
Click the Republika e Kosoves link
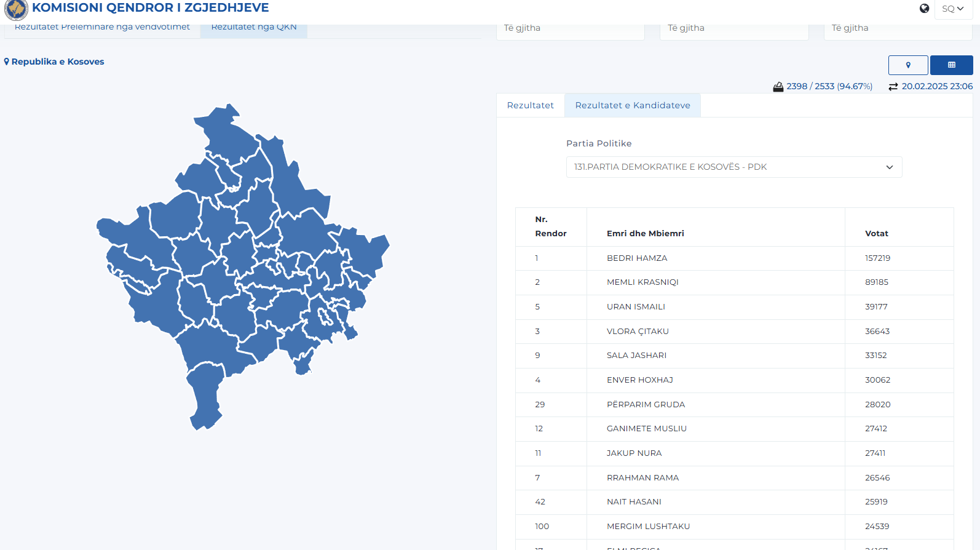pyautogui.click(x=58, y=62)
